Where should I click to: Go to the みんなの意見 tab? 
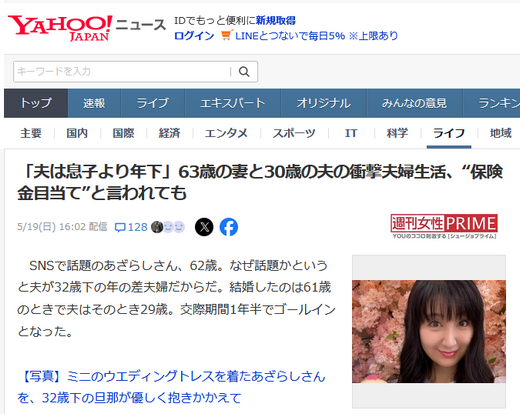pyautogui.click(x=414, y=103)
